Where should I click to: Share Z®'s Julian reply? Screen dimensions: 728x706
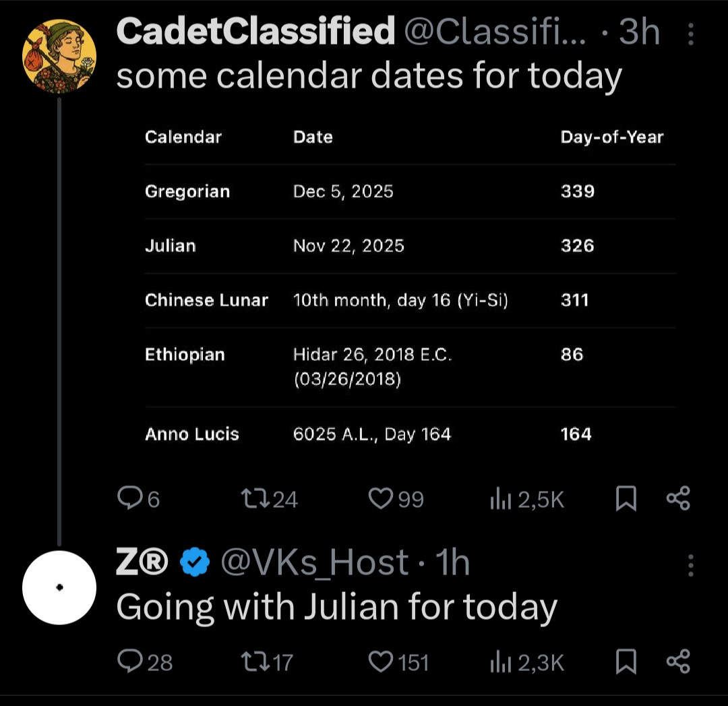coord(678,661)
